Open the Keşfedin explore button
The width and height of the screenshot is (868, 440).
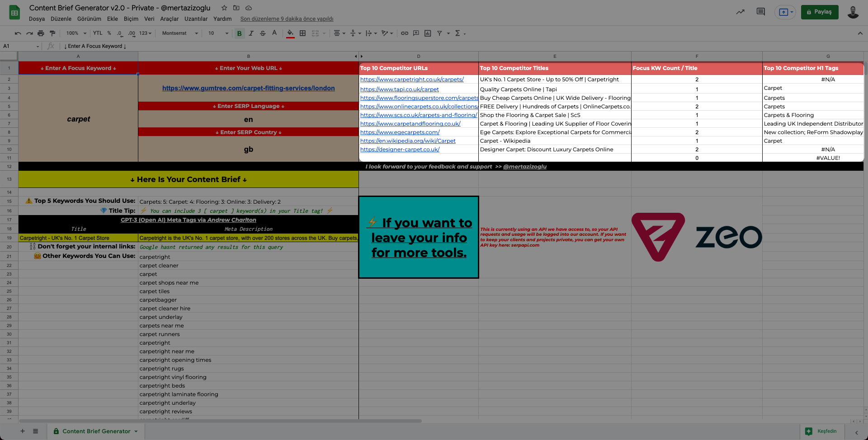pyautogui.click(x=822, y=431)
